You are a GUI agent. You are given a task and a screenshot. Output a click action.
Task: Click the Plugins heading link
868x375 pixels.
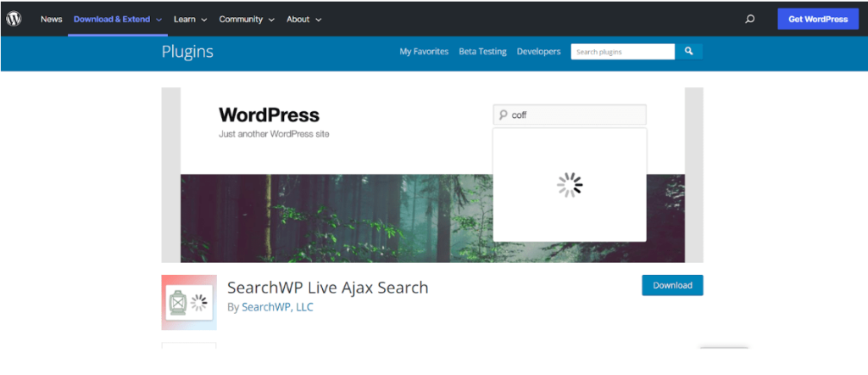[187, 52]
